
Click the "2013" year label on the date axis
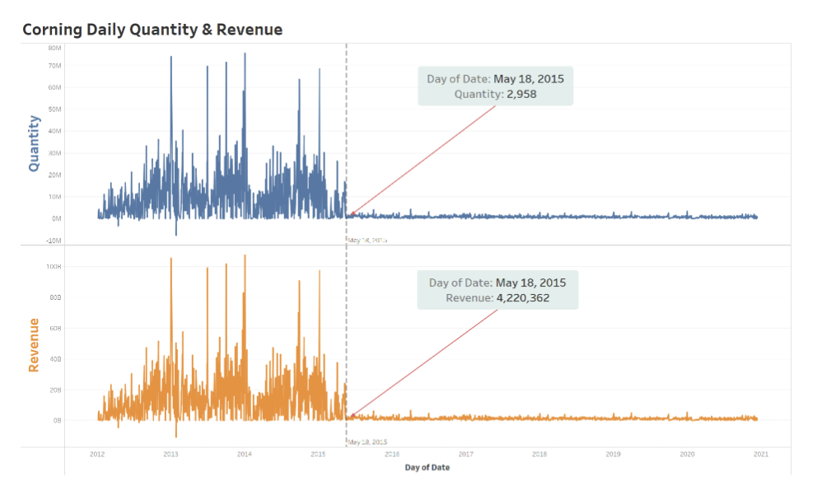tap(170, 455)
